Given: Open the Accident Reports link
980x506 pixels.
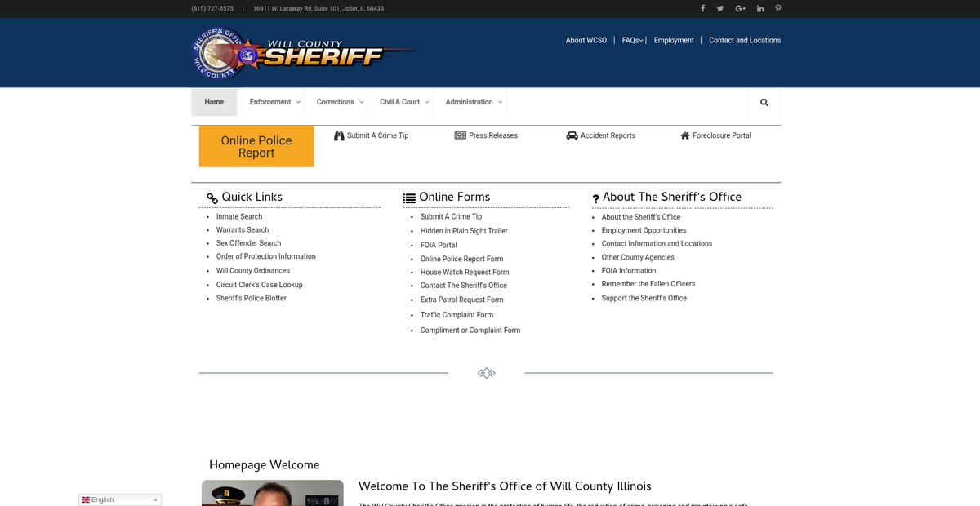Looking at the screenshot, I should (608, 135).
